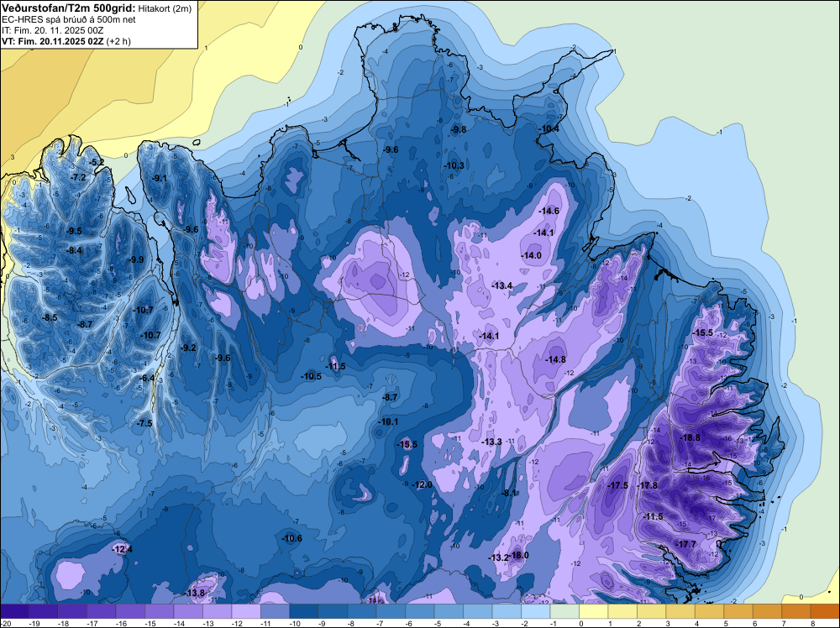
Task: Pick the dark blue legend swatch labeled -10
Action: pos(304,611)
